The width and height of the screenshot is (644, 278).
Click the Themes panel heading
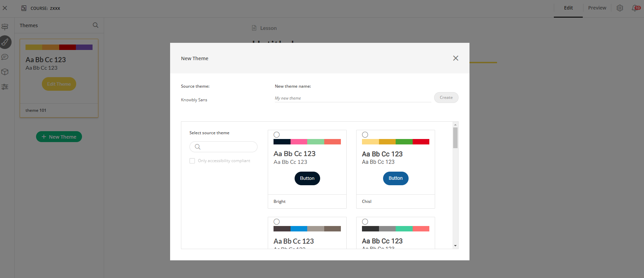click(29, 25)
